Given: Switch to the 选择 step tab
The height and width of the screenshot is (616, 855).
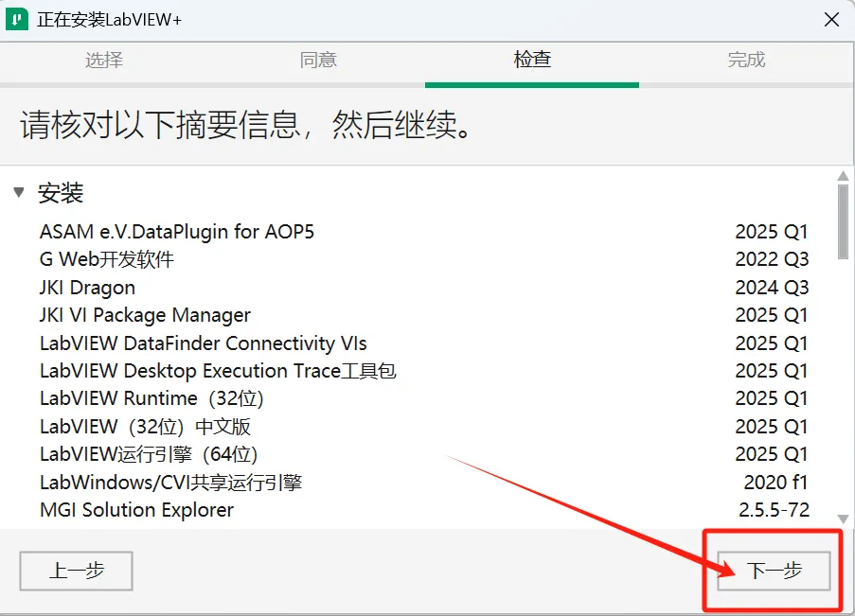Looking at the screenshot, I should (104, 60).
